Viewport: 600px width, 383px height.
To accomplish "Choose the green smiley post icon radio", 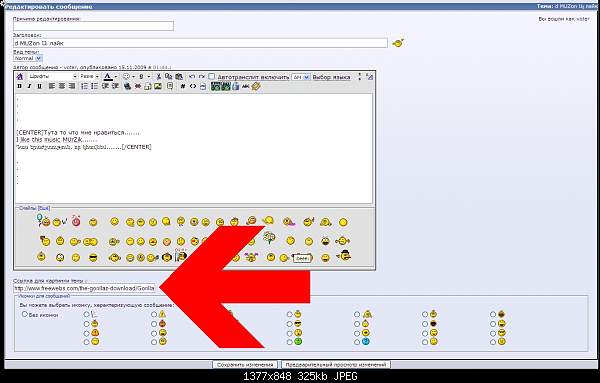I will pyautogui.click(x=290, y=342).
